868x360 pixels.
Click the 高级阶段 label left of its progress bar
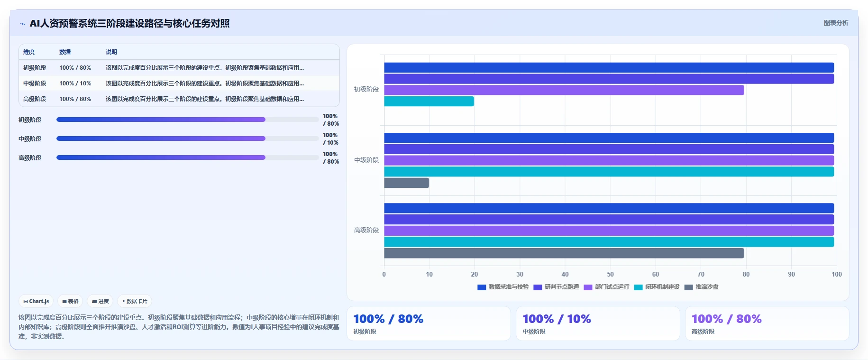click(x=30, y=158)
